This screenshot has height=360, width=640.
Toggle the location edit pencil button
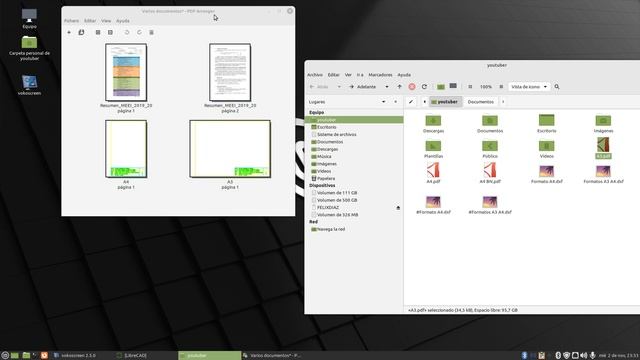point(411,102)
